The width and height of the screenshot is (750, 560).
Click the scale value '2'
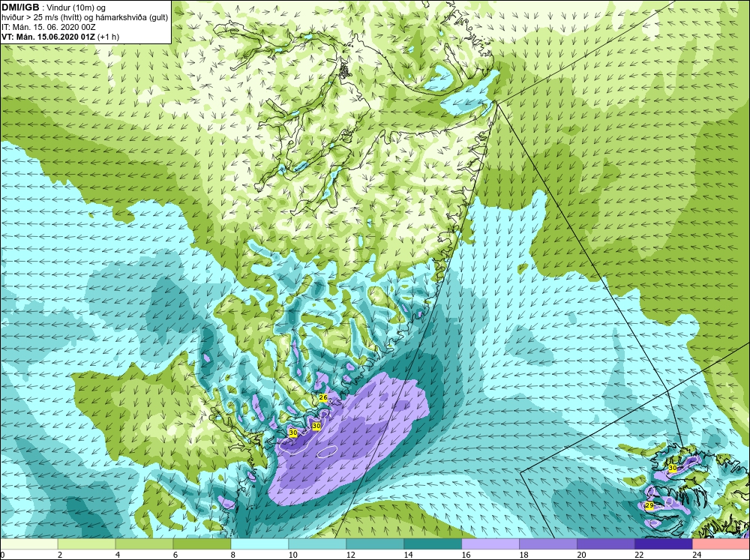(60, 555)
